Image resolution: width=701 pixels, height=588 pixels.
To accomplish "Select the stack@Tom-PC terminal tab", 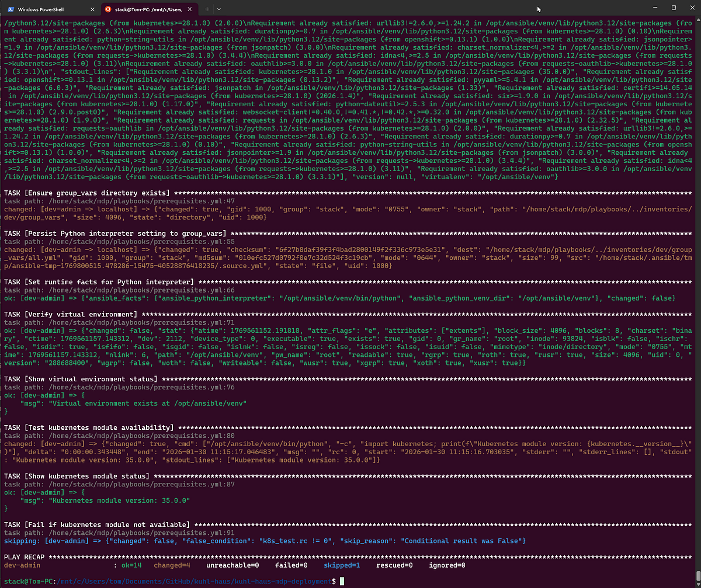I will (146, 9).
